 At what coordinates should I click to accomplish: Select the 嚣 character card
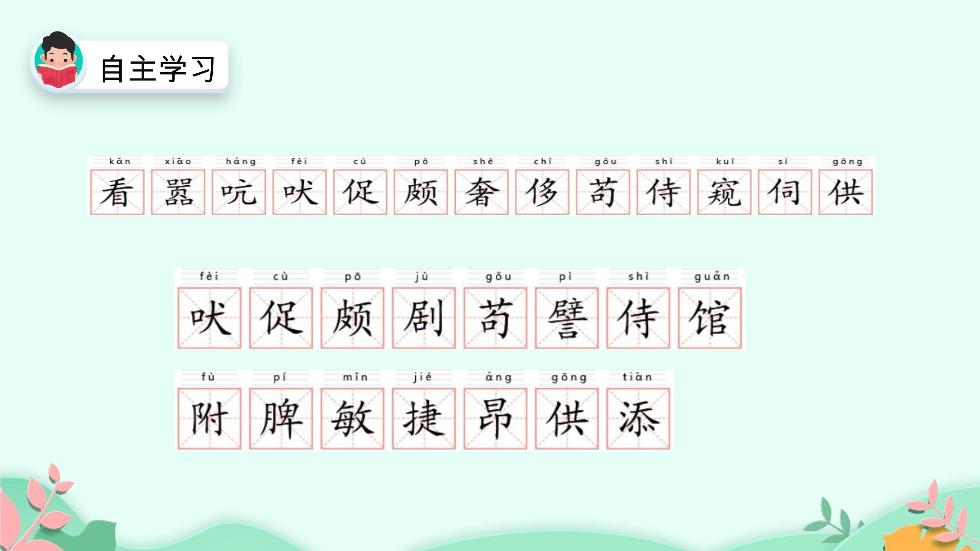pos(178,192)
